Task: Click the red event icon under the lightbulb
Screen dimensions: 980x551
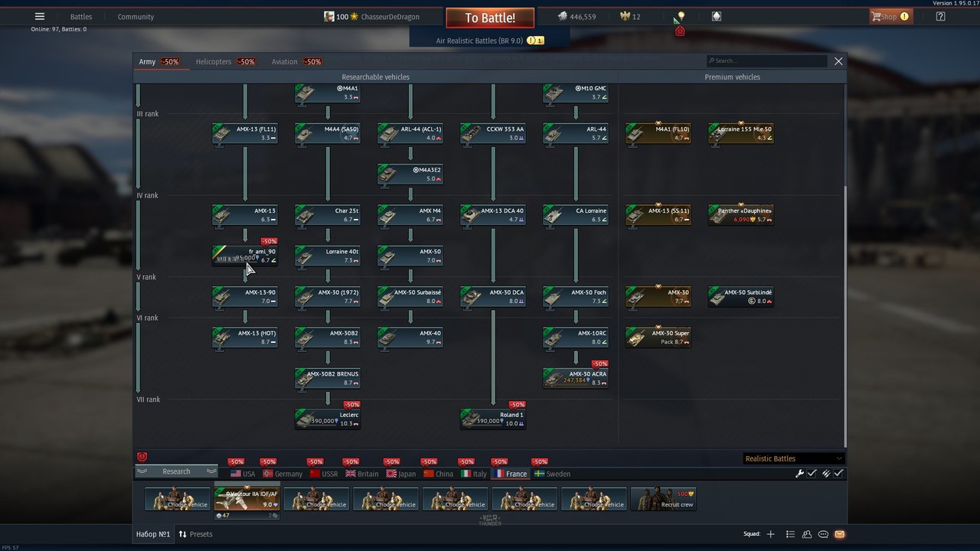Action: tap(680, 31)
